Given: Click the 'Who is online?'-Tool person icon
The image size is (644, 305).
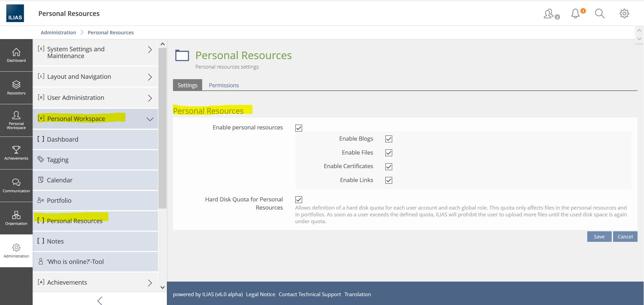Looking at the screenshot, I should [41, 261].
